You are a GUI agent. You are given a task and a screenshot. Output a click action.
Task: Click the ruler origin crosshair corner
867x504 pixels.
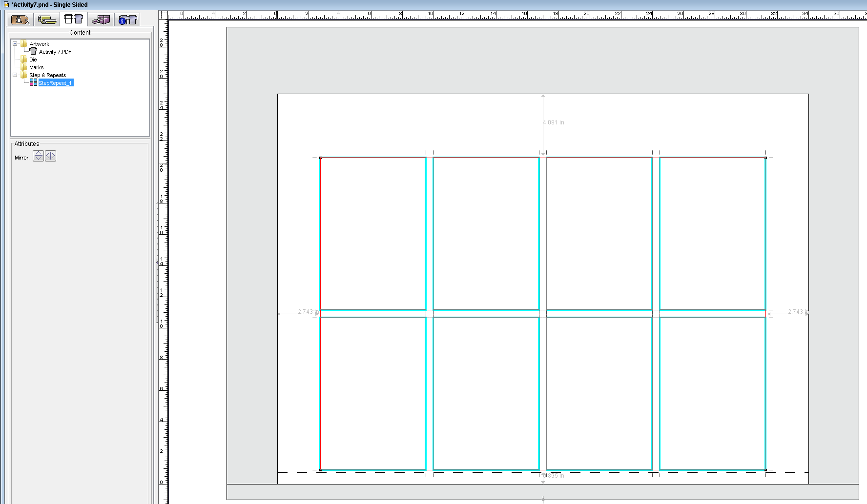click(163, 15)
